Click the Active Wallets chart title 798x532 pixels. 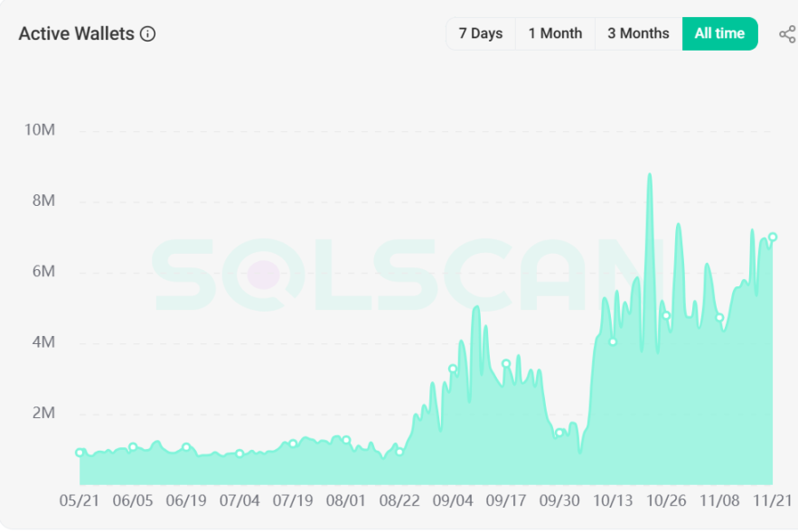click(76, 34)
